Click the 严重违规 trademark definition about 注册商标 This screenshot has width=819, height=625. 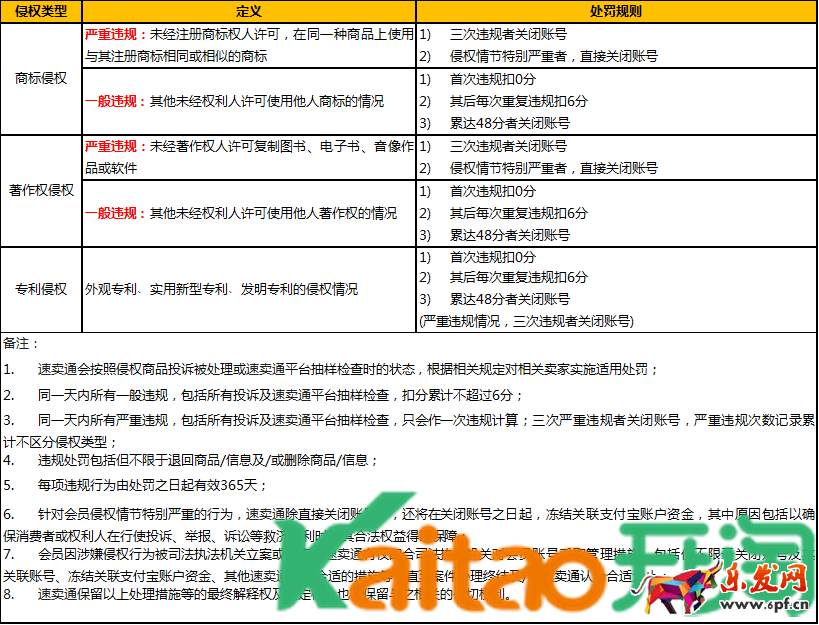tap(249, 45)
